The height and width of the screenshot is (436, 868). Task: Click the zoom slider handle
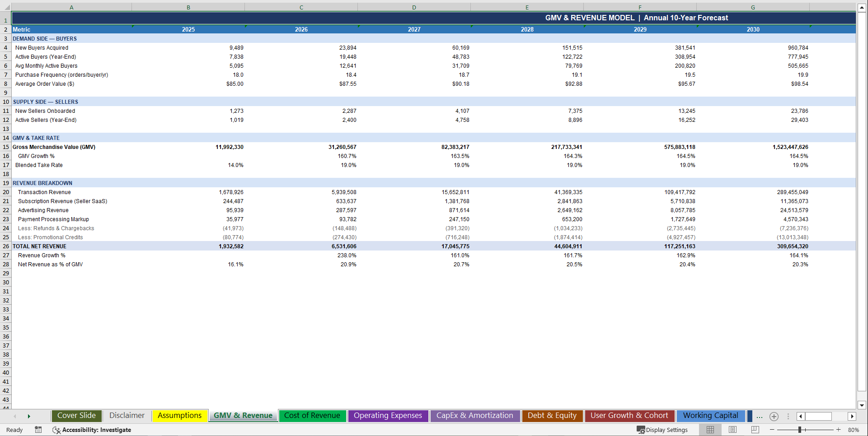pos(801,430)
